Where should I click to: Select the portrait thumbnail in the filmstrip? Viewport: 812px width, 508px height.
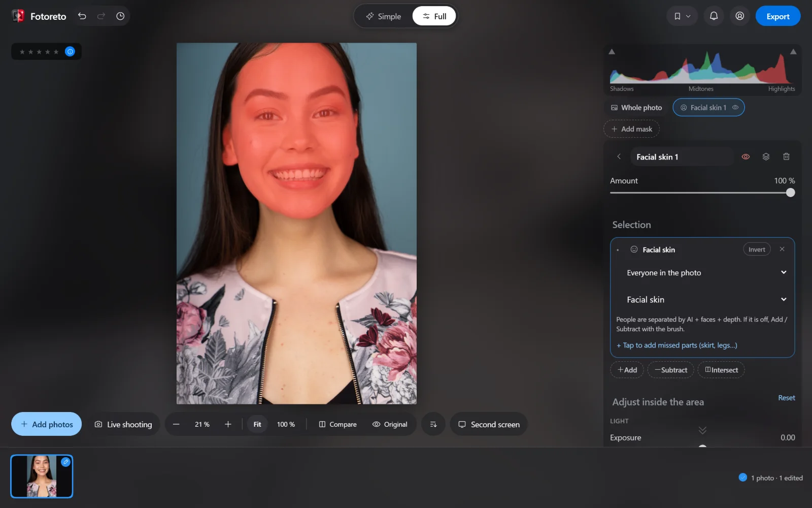42,476
